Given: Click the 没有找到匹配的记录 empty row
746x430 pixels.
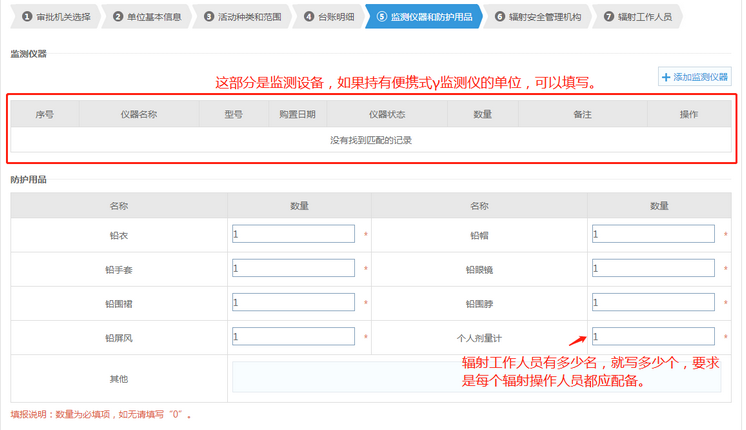Looking at the screenshot, I should point(371,140).
